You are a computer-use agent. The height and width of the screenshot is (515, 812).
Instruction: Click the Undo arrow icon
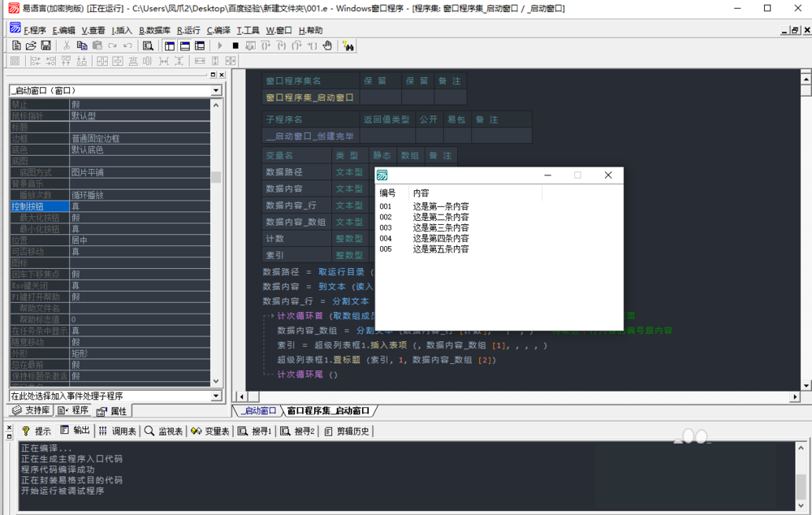[x=127, y=45]
